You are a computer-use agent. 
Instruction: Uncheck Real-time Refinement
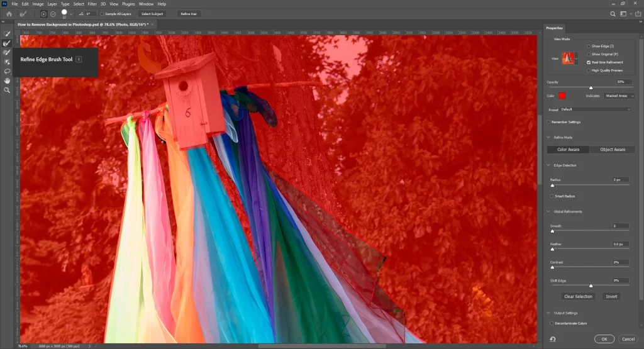pyautogui.click(x=589, y=62)
